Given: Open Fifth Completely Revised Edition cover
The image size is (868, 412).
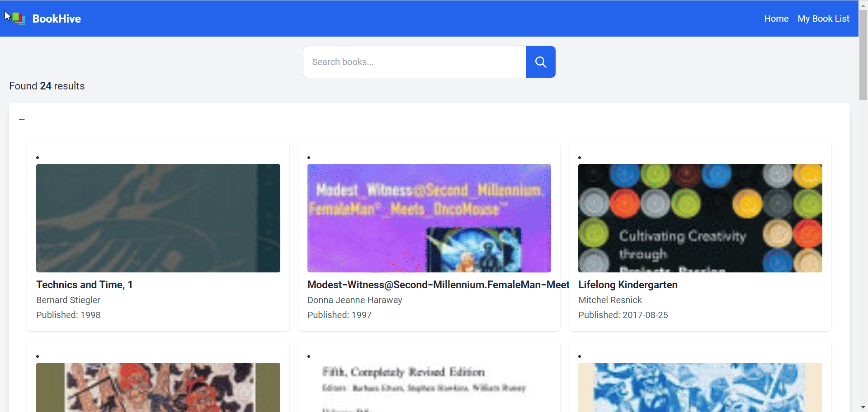Looking at the screenshot, I should [429, 387].
